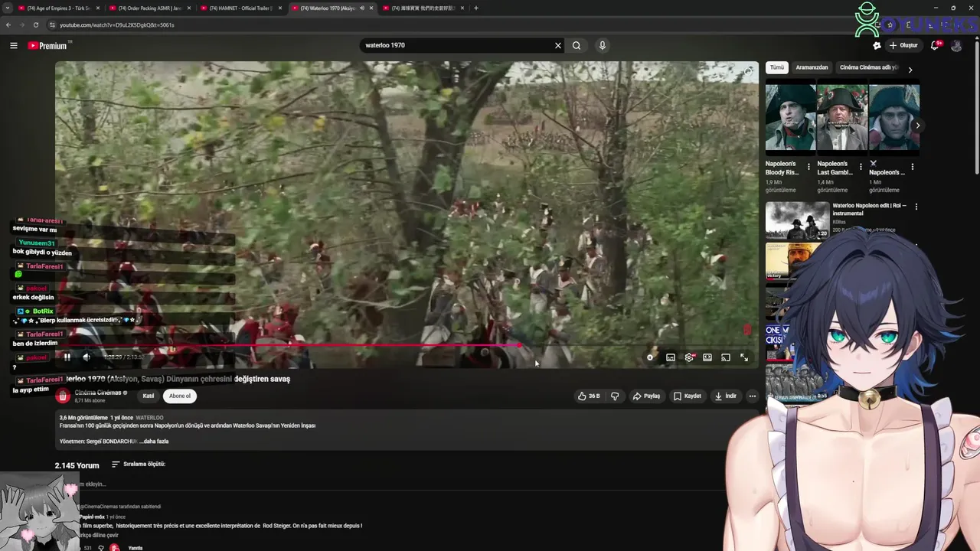Image resolution: width=980 pixels, height=551 pixels.
Task: Open the player settings gear
Action: [x=689, y=357]
